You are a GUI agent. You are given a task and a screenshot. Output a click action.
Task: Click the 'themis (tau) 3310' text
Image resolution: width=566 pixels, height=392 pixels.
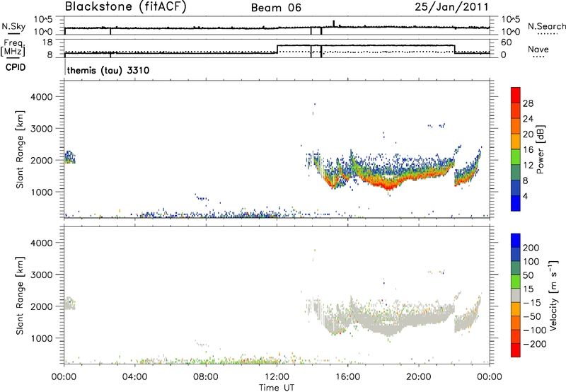tap(108, 70)
